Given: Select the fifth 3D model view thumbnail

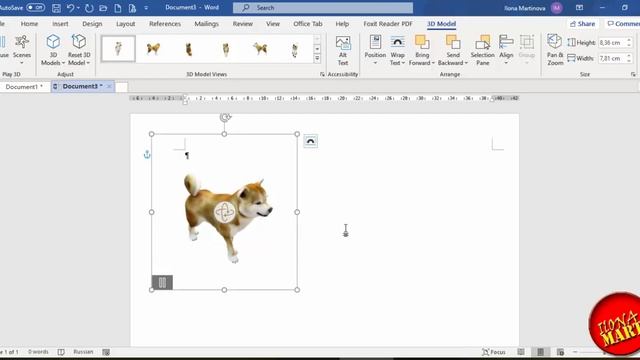Looking at the screenshot, I should point(260,49).
